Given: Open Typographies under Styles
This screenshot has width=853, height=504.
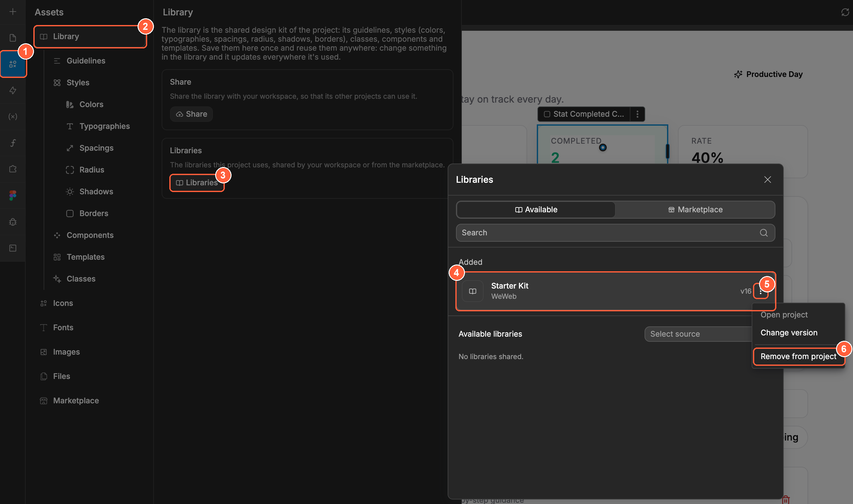Looking at the screenshot, I should [104, 126].
